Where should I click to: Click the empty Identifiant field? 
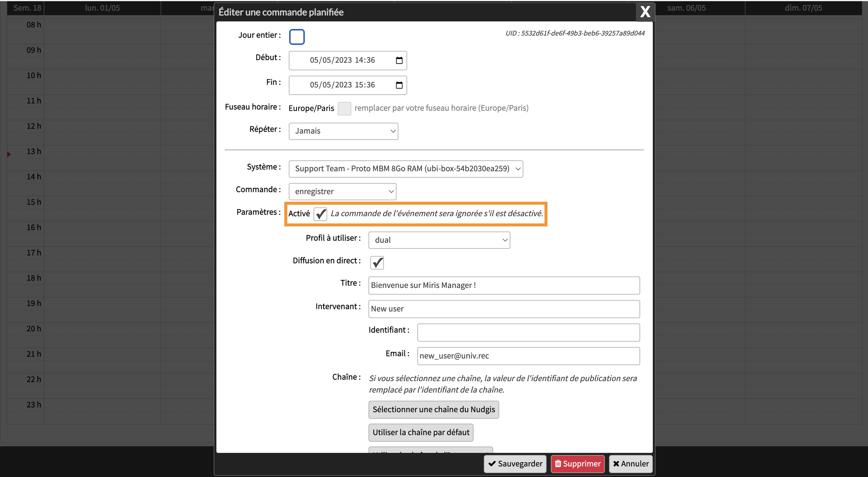point(528,332)
